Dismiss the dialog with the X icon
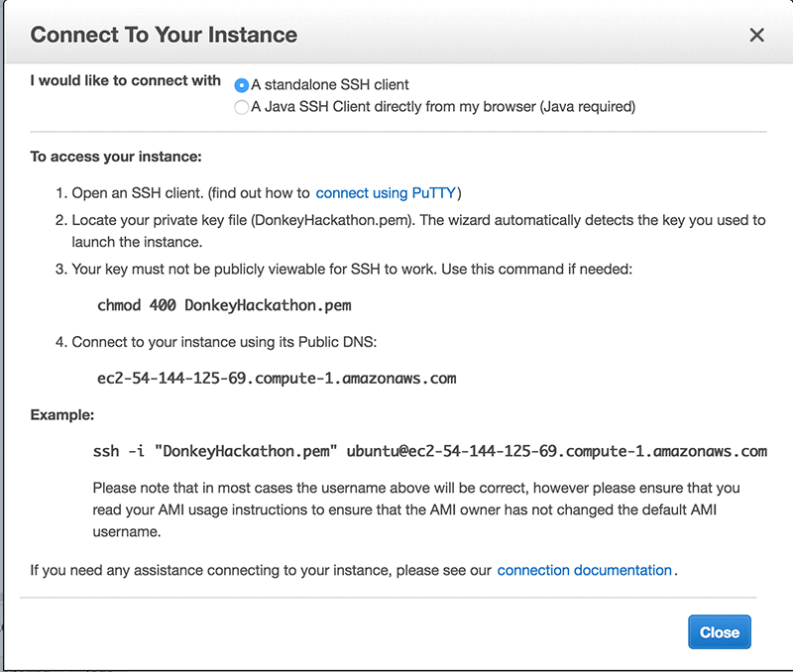This screenshot has width=793, height=672. click(756, 36)
